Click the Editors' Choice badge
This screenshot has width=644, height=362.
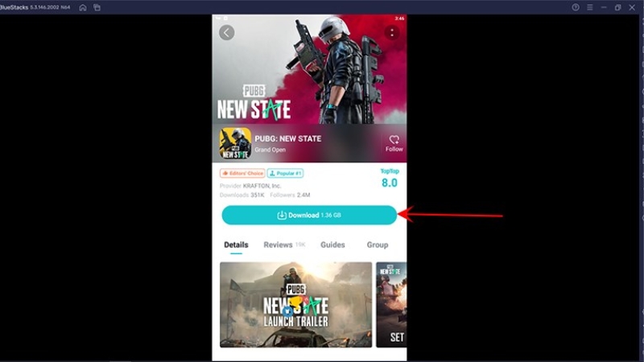click(x=242, y=173)
